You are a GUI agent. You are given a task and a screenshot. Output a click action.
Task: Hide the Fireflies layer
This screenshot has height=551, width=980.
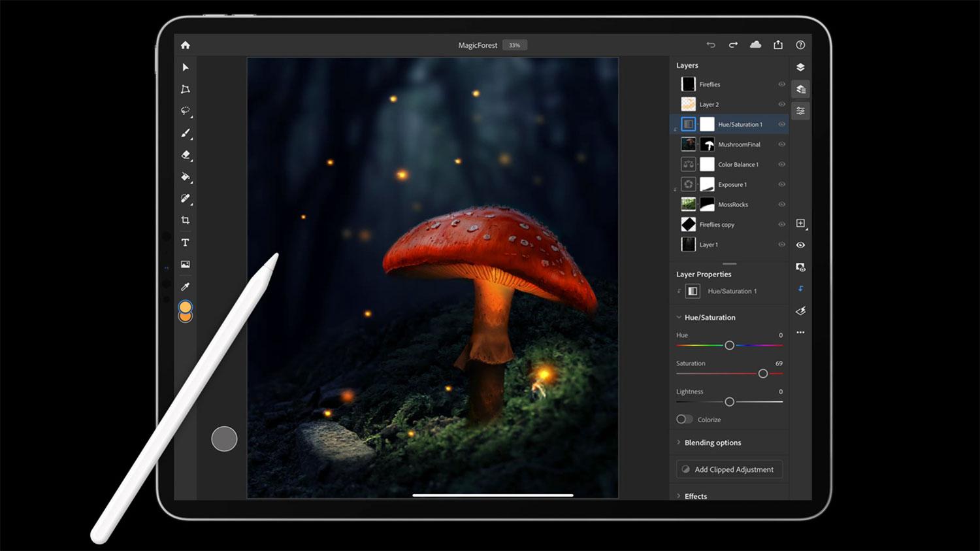781,84
